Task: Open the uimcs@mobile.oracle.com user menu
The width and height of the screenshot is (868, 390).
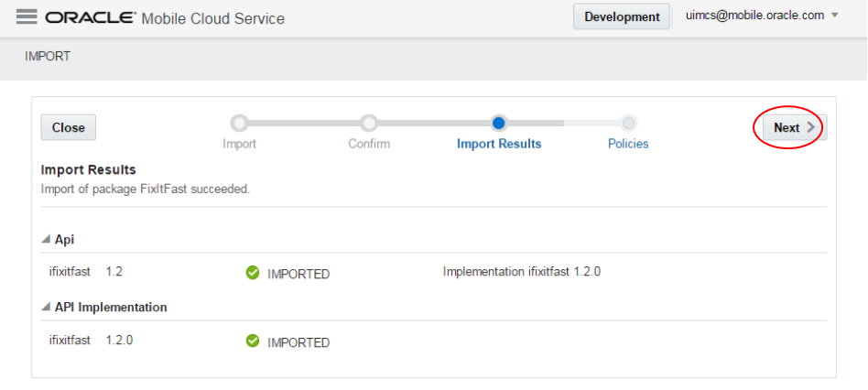Action: point(762,16)
